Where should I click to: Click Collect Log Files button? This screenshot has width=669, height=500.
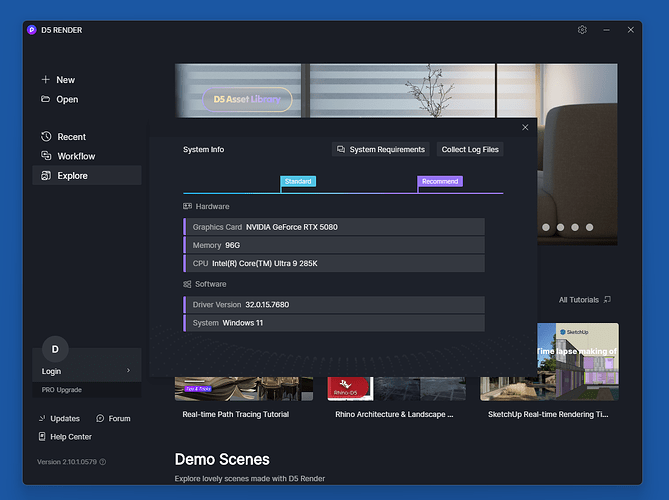point(470,149)
